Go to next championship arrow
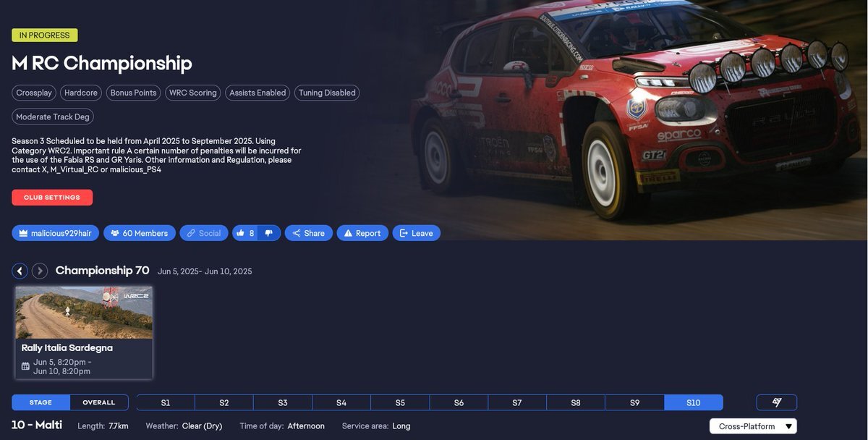The width and height of the screenshot is (868, 440). click(x=41, y=271)
